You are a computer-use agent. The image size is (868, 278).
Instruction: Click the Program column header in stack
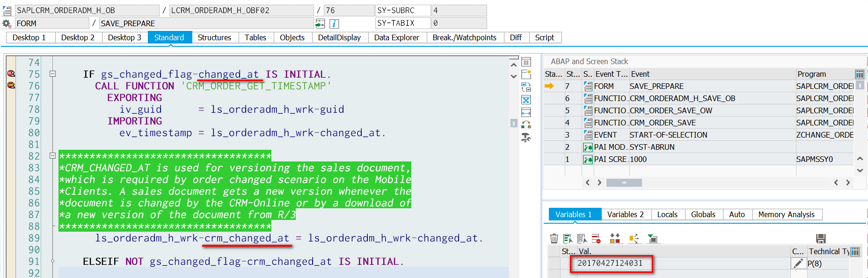[x=825, y=74]
